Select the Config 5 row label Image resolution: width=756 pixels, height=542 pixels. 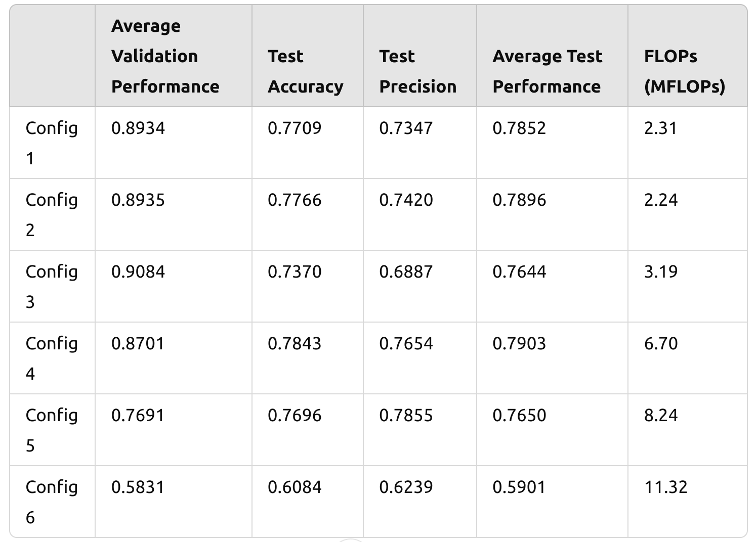pyautogui.click(x=52, y=430)
